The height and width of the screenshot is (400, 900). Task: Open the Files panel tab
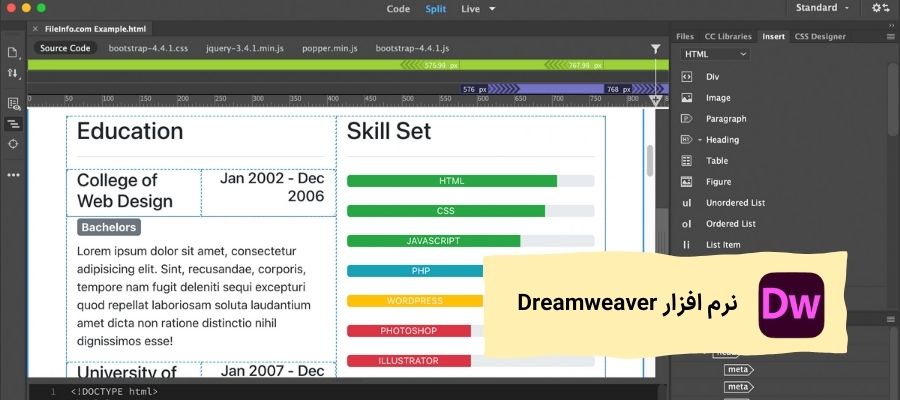tap(685, 36)
